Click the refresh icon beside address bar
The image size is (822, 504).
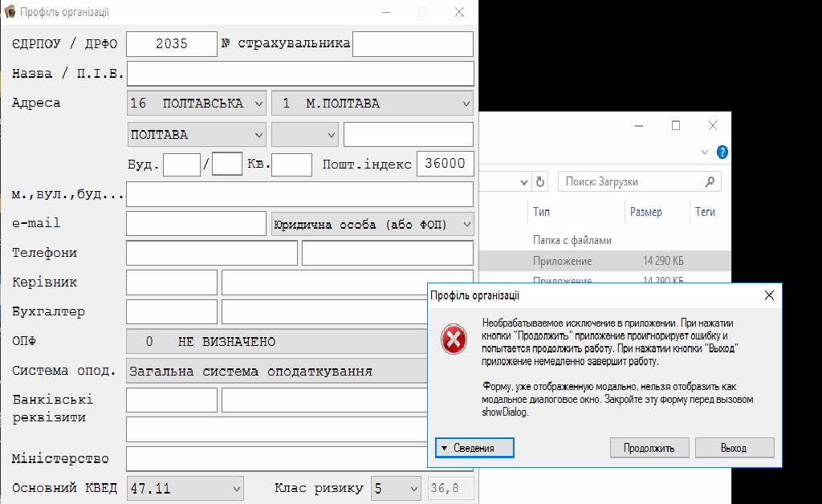click(540, 182)
